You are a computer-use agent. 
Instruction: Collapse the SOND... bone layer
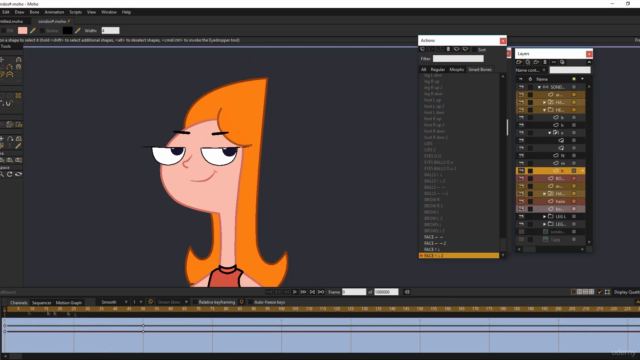point(539,87)
